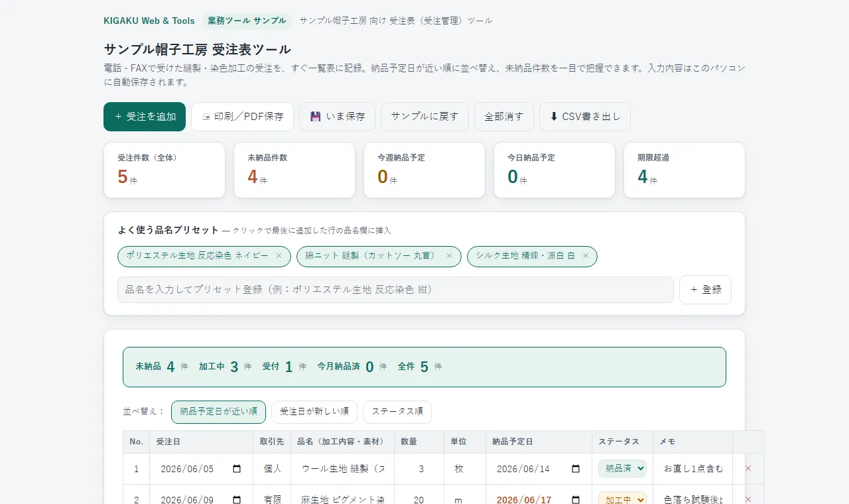Click the 受注日 column header
This screenshot has width=849, height=504.
(x=200, y=442)
